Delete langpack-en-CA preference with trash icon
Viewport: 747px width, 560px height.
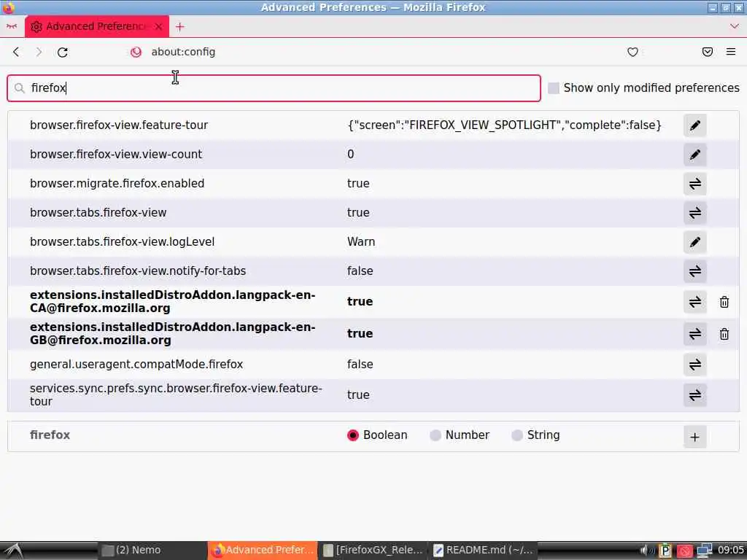[724, 302]
